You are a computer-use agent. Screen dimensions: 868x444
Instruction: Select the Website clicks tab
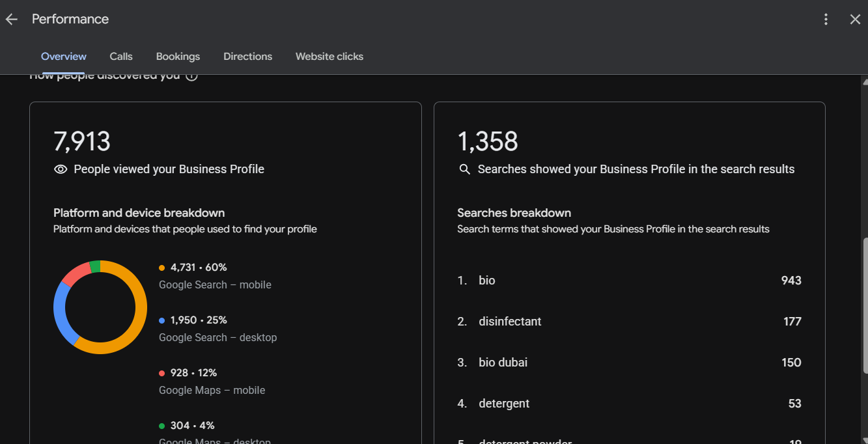click(x=329, y=57)
